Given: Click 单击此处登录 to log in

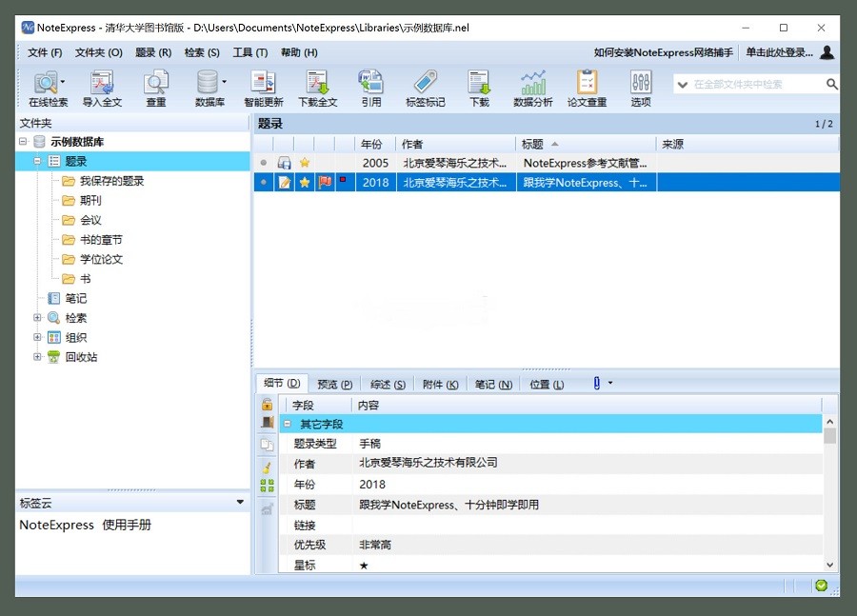Looking at the screenshot, I should coord(779,52).
